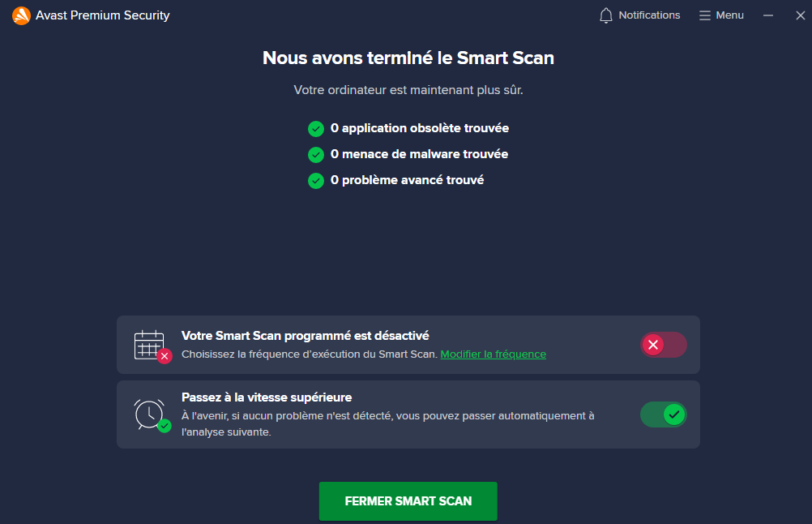
Task: Click the '0 menace de malware trouvée' text
Action: (419, 154)
